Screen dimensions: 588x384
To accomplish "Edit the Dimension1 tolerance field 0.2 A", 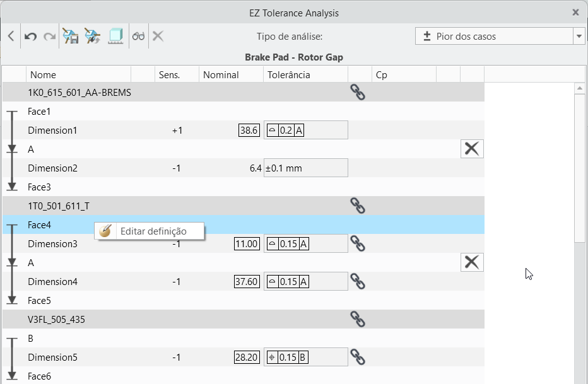I will (305, 130).
